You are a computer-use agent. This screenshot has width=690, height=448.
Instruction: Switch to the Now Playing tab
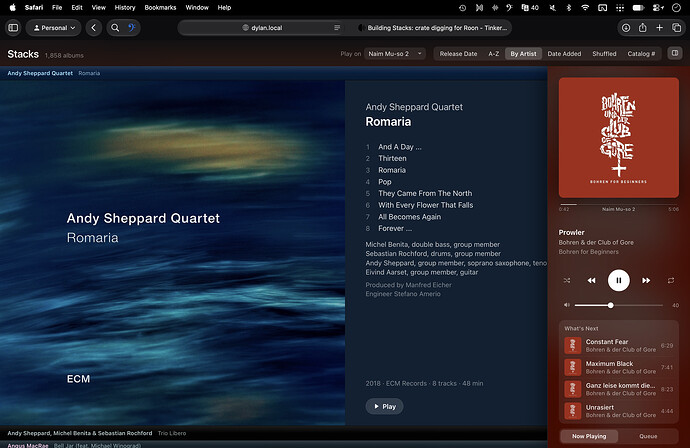[x=589, y=436]
